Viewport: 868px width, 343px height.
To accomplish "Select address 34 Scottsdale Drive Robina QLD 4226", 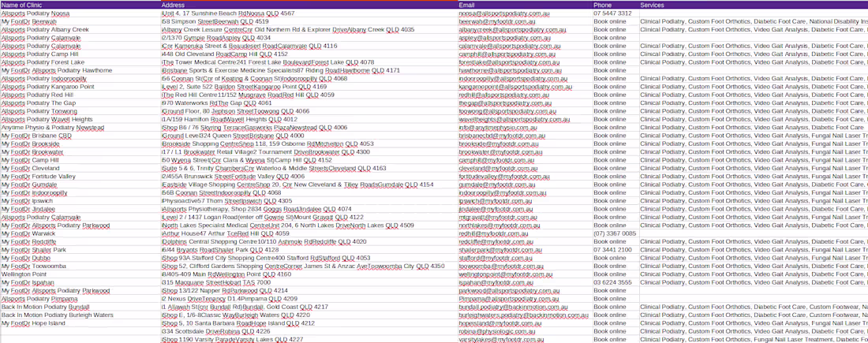I will click(x=309, y=331).
